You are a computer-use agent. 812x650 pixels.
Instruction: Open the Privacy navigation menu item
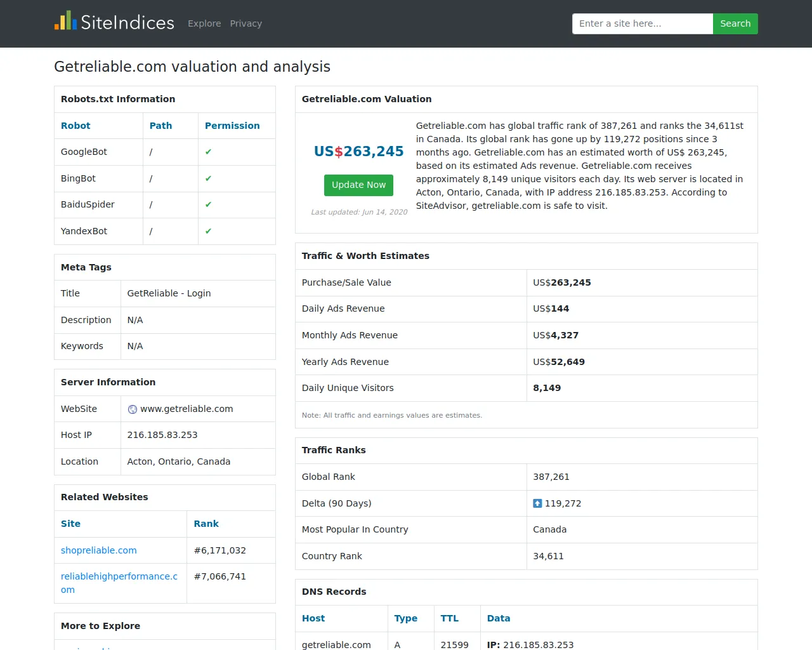click(x=246, y=23)
